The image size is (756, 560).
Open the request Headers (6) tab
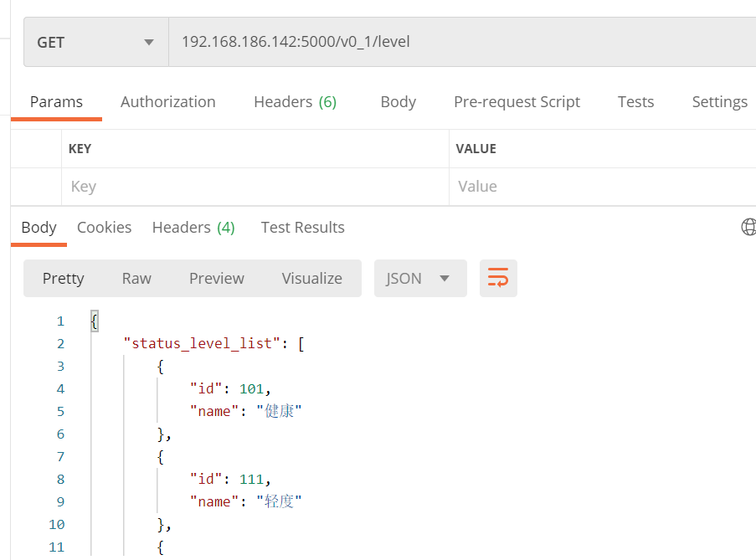point(295,102)
